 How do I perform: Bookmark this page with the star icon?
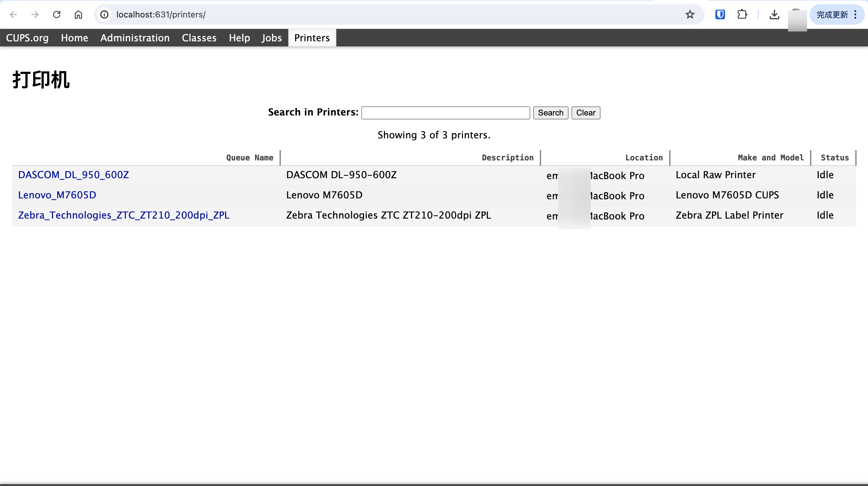tap(690, 14)
